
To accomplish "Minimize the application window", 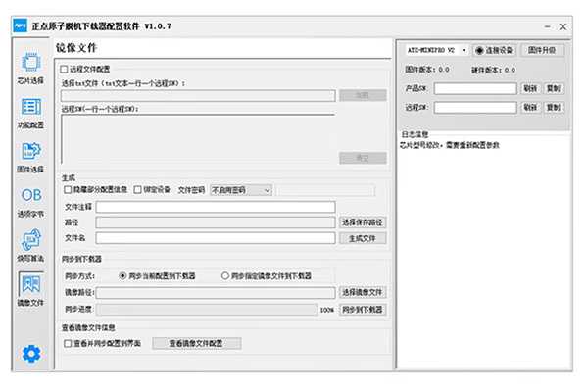I will click(x=547, y=26).
